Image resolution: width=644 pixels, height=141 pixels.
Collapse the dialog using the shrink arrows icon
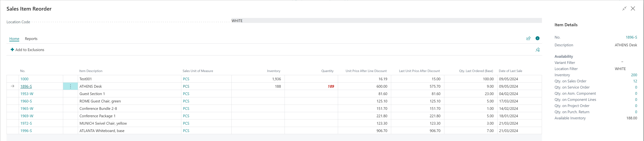coord(624,8)
